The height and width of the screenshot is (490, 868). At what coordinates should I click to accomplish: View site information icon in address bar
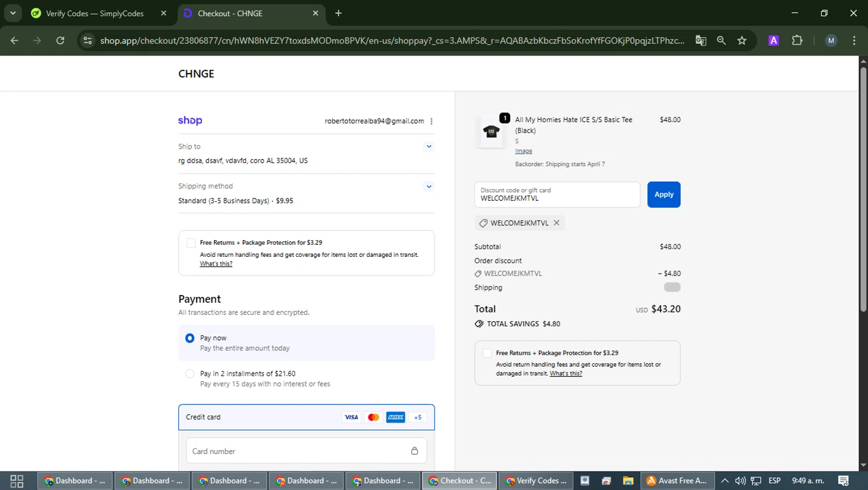coord(87,40)
